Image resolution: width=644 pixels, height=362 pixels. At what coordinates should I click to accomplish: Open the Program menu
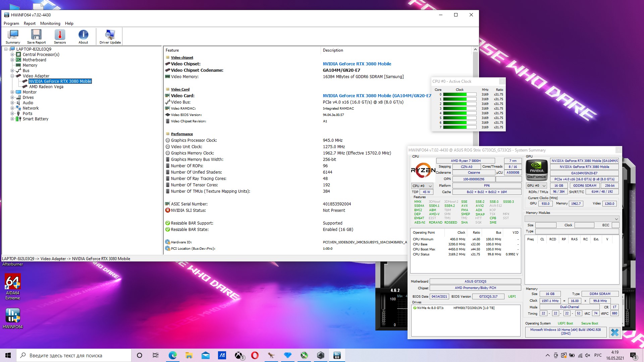coord(11,23)
